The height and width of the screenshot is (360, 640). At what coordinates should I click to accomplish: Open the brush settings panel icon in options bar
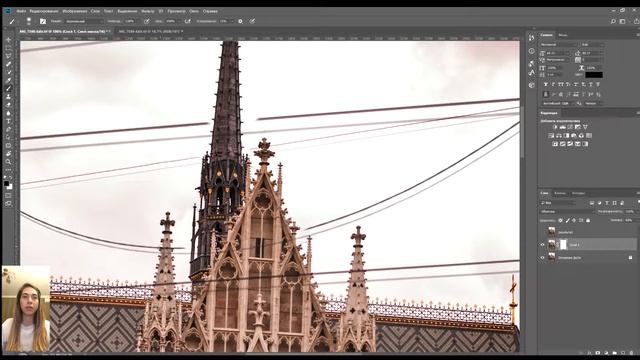pos(43,21)
